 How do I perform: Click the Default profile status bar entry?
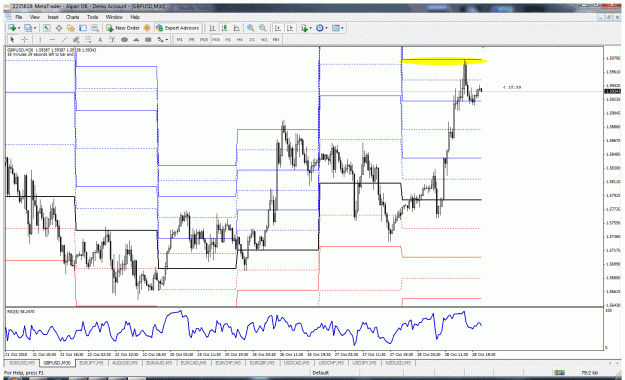[x=320, y=373]
